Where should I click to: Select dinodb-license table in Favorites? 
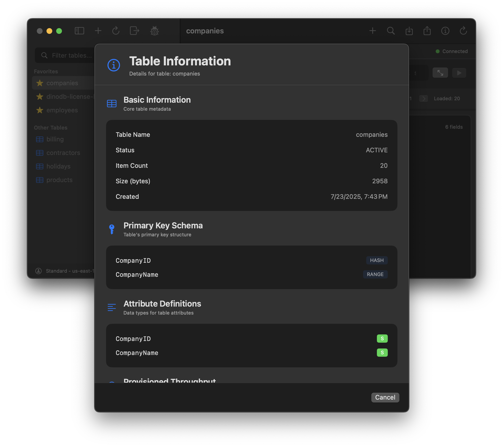(63, 96)
